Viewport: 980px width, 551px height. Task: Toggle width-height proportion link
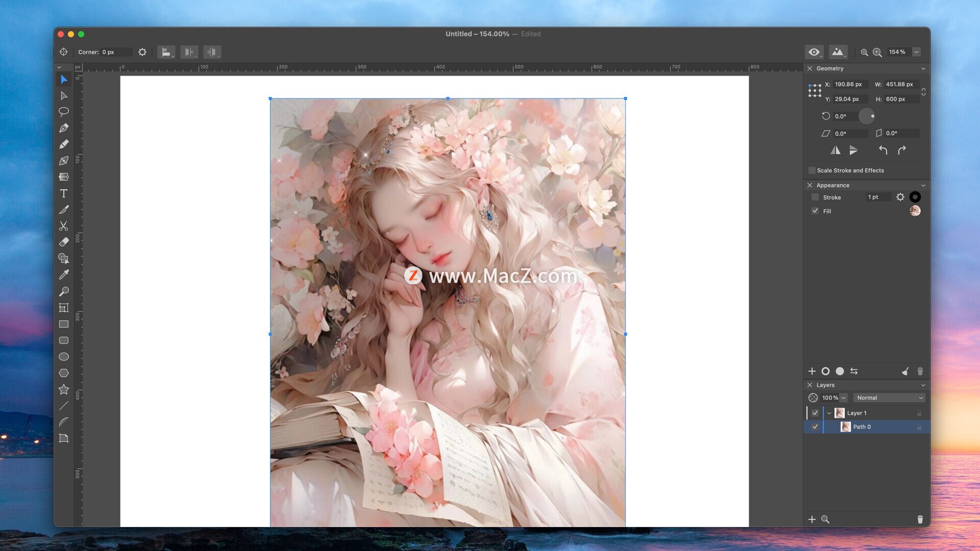click(923, 92)
